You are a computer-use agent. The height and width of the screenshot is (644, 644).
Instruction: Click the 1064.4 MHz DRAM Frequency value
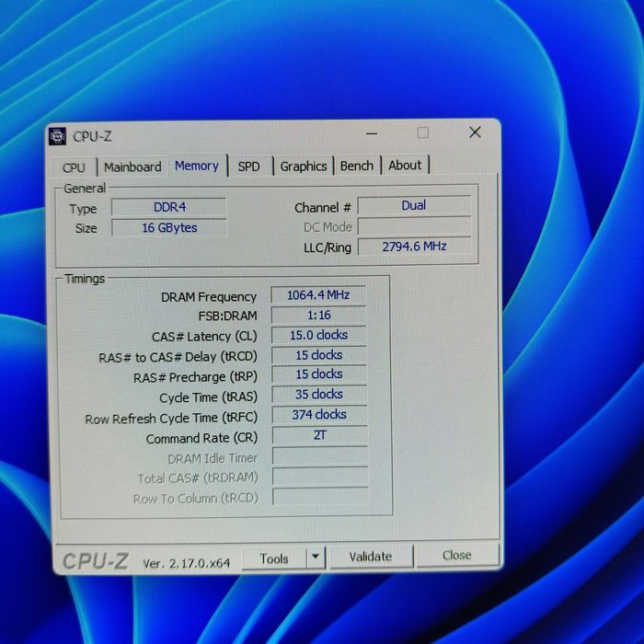pos(318,295)
